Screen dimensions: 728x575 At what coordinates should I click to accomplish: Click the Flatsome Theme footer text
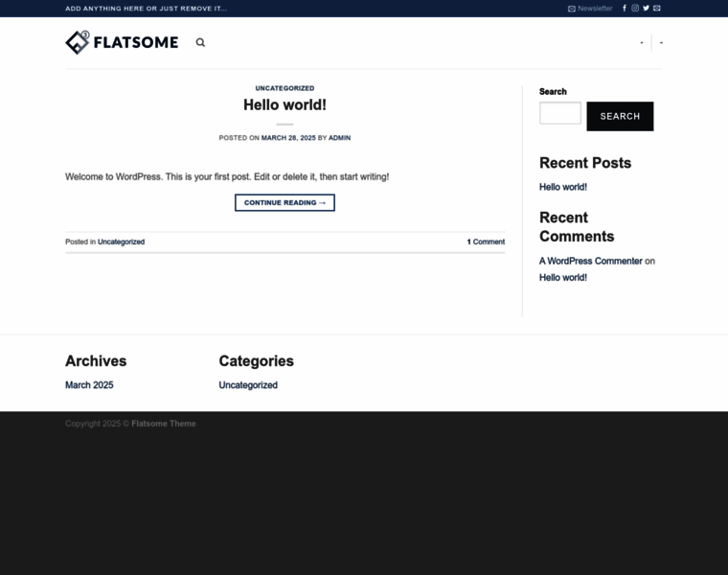[164, 424]
